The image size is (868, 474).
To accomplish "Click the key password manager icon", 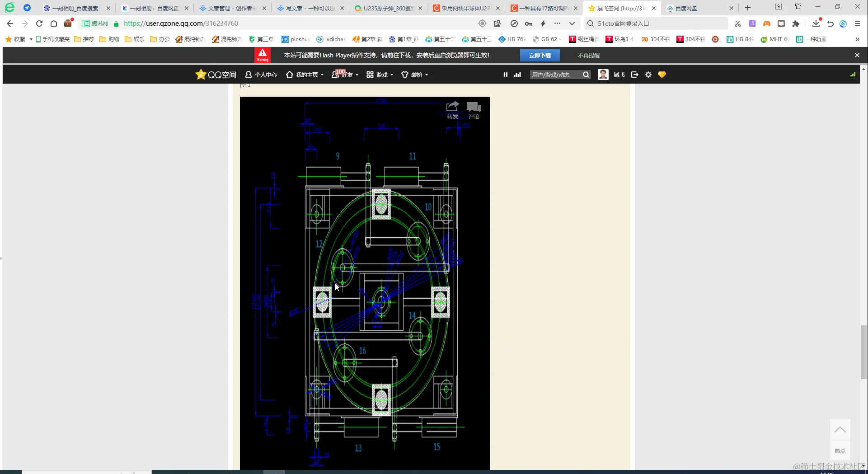I will tap(529, 23).
